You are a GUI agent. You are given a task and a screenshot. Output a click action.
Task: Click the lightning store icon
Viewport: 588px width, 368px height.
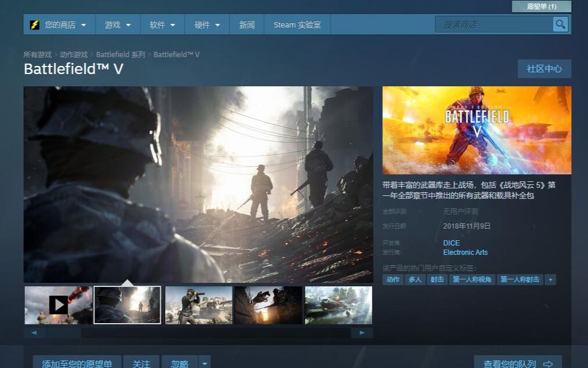coord(34,24)
